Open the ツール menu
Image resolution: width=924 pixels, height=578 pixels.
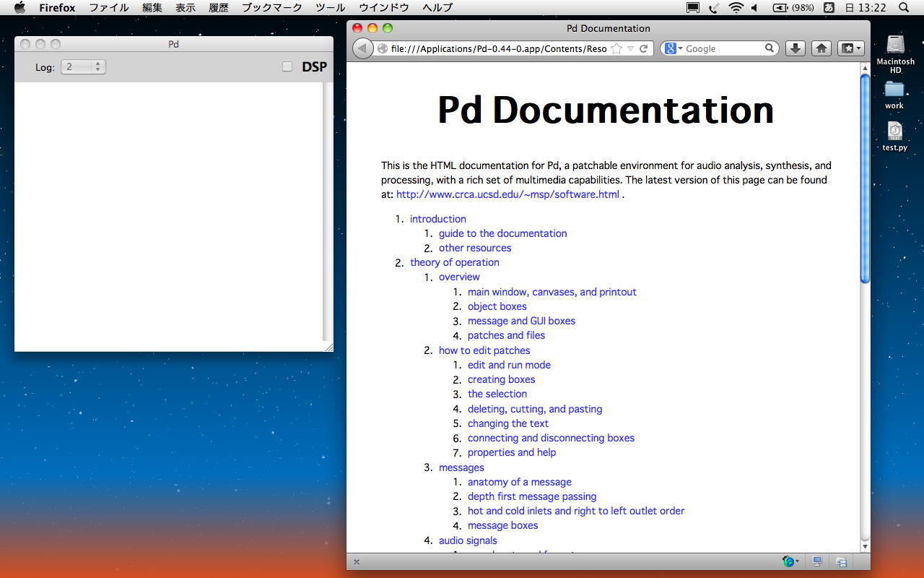[331, 8]
